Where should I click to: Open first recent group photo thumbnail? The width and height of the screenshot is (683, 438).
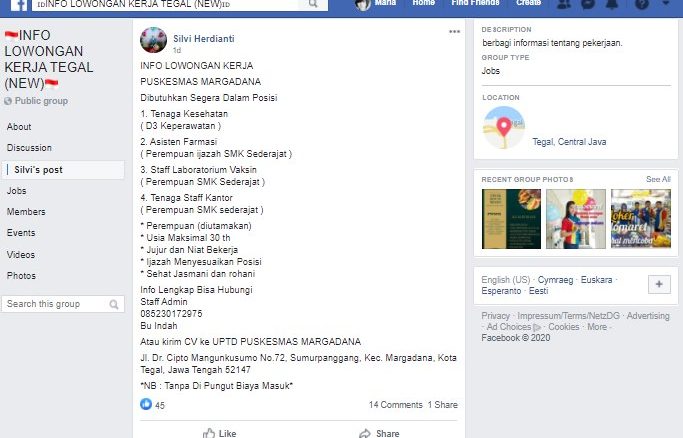511,219
